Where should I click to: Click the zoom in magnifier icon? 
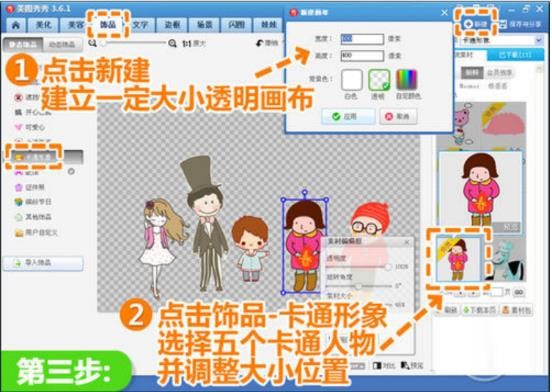[172, 43]
